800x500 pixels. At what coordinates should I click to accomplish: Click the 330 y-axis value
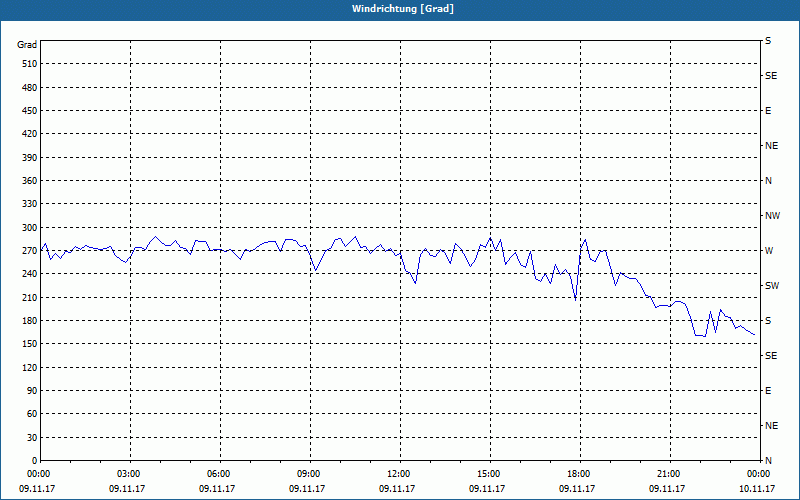coord(30,204)
